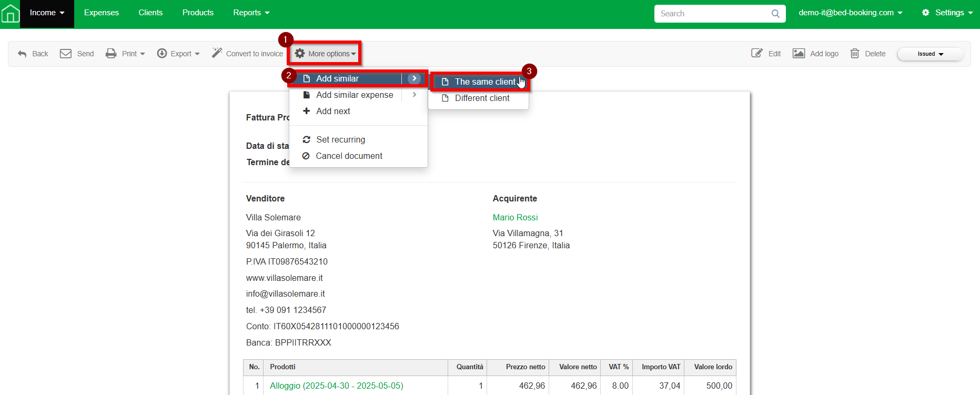Click the Add similar expense document icon
980x395 pixels.
pos(307,95)
